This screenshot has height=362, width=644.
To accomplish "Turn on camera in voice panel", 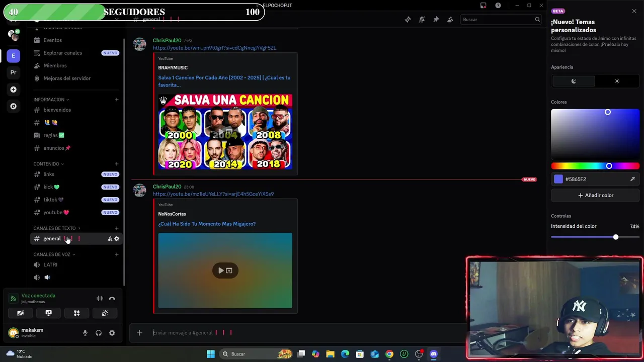I will pyautogui.click(x=21, y=313).
